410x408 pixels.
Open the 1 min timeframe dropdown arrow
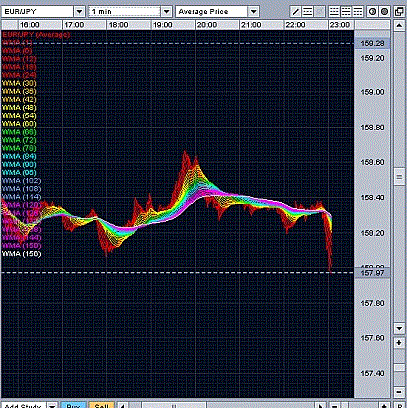point(166,12)
